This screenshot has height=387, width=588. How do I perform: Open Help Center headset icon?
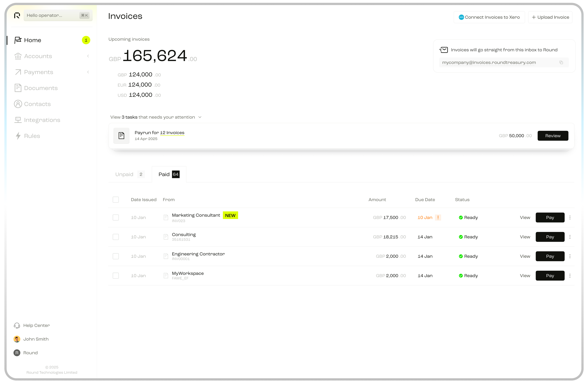tap(17, 325)
